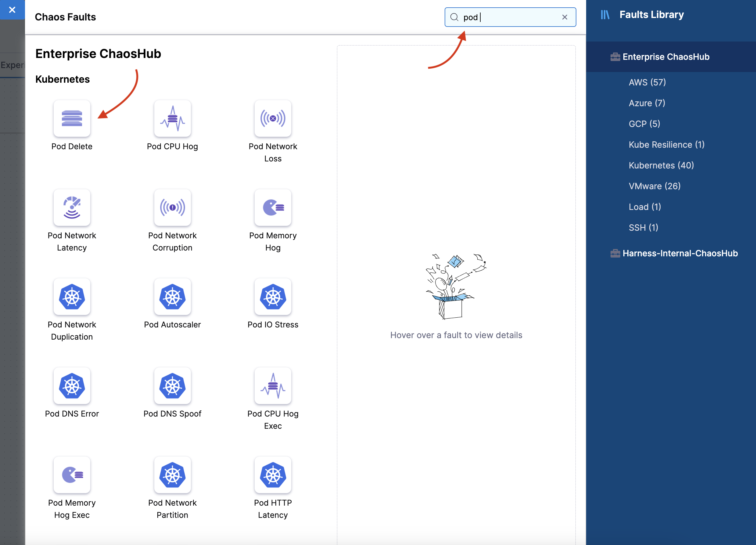Close the Chaos Faults panel with blue X
Screen dimensions: 756x545
click(12, 10)
